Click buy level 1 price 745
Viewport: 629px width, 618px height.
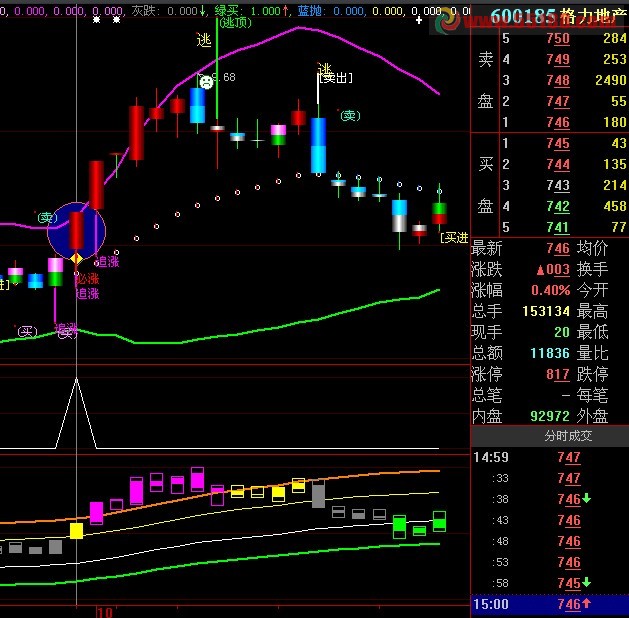click(558, 143)
